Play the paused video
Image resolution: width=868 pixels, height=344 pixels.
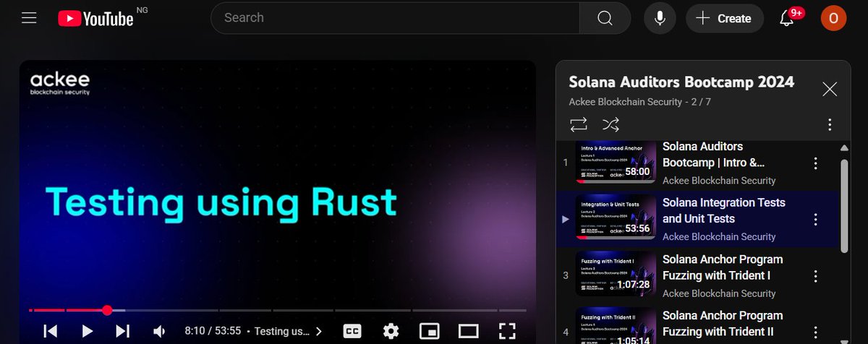point(87,331)
